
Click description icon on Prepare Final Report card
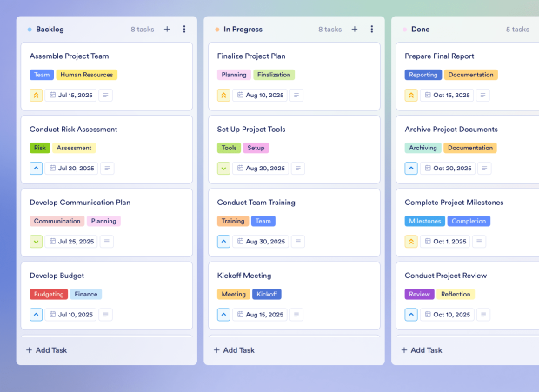pyautogui.click(x=482, y=95)
